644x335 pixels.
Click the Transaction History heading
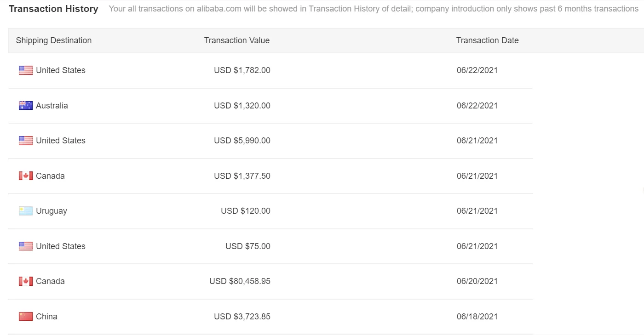pos(53,9)
